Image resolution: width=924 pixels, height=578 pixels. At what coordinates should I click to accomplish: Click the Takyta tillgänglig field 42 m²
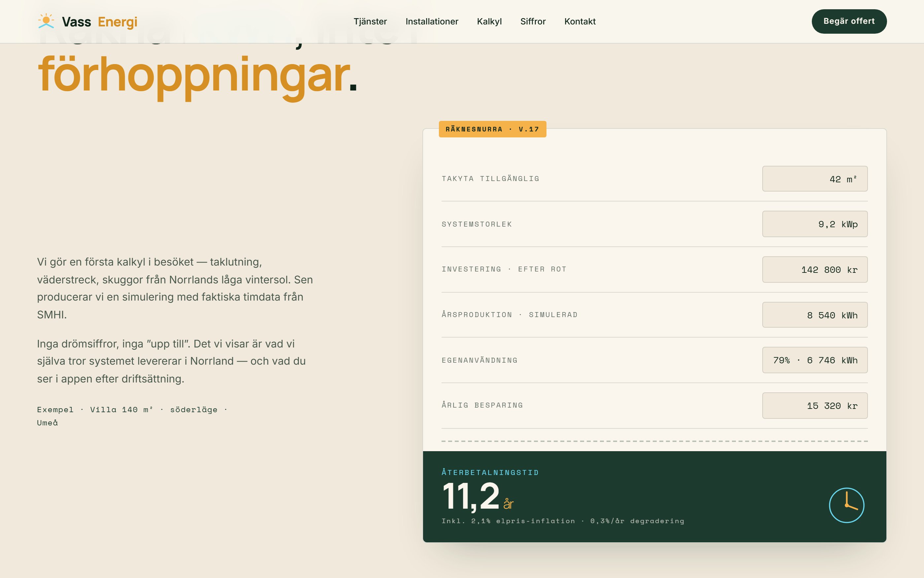point(815,179)
